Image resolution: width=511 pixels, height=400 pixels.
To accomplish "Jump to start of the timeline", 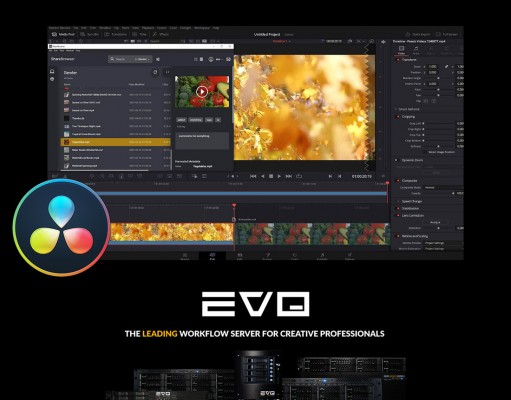I will [253, 176].
